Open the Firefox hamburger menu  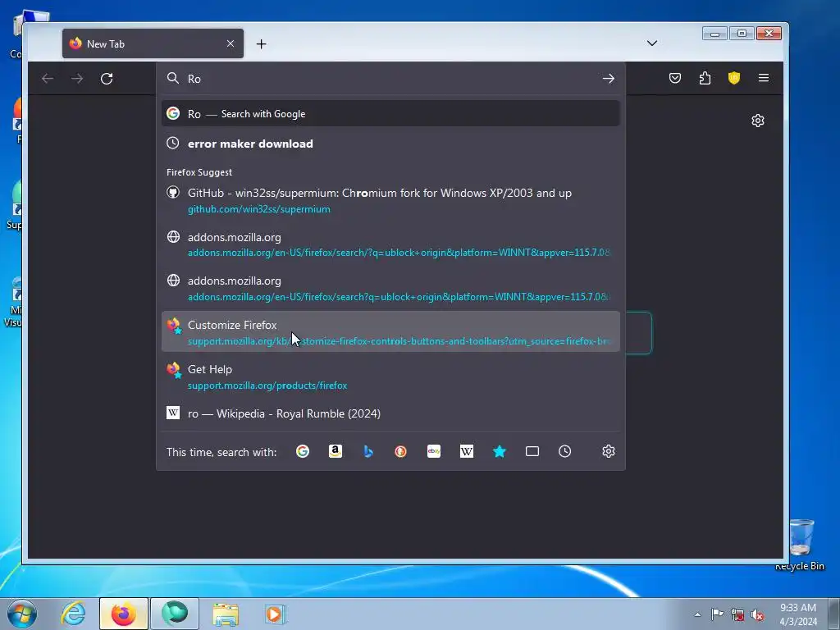pos(764,78)
